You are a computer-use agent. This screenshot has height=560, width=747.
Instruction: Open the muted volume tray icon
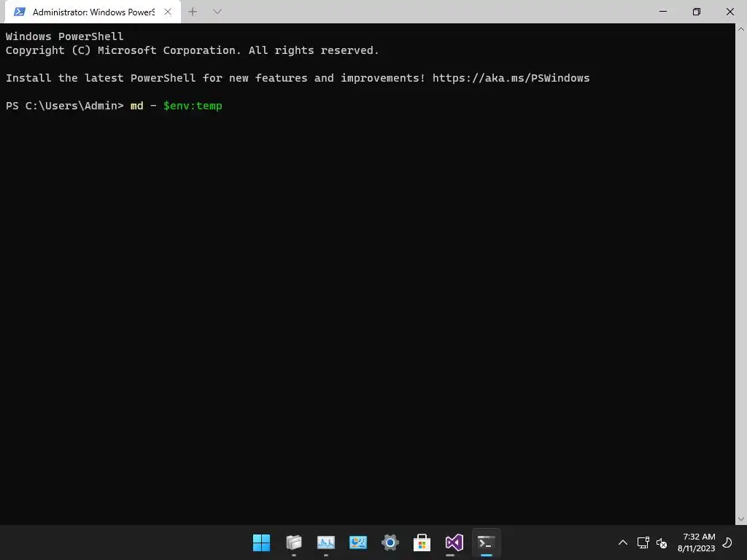pyautogui.click(x=661, y=542)
